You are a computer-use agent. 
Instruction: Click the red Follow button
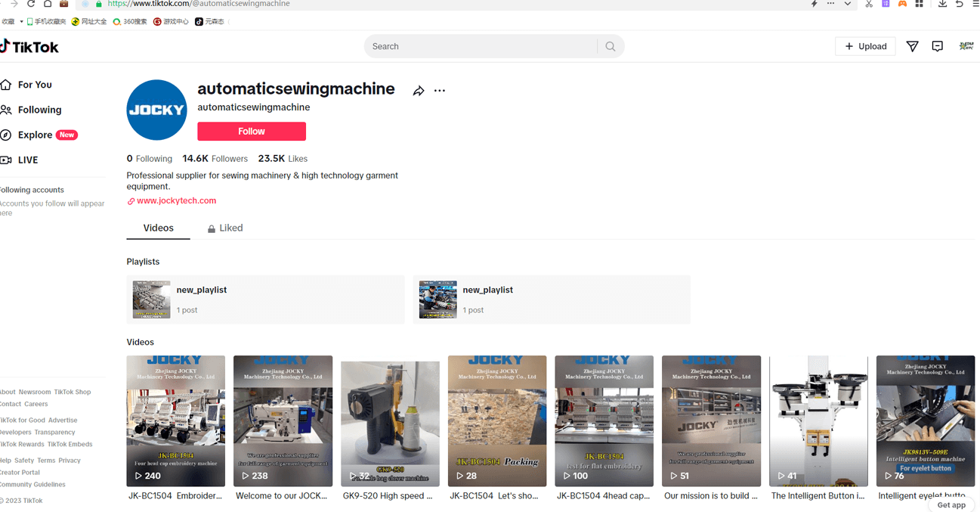tap(252, 132)
